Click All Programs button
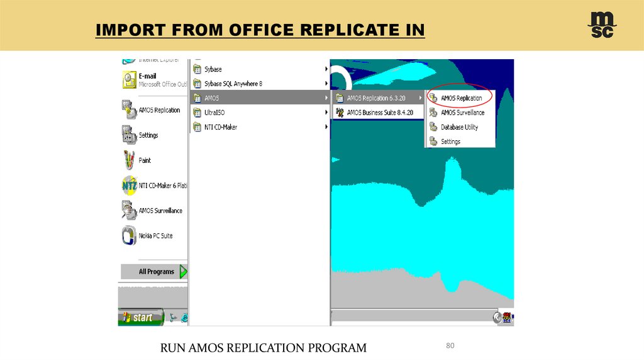644x361 pixels. tap(154, 272)
